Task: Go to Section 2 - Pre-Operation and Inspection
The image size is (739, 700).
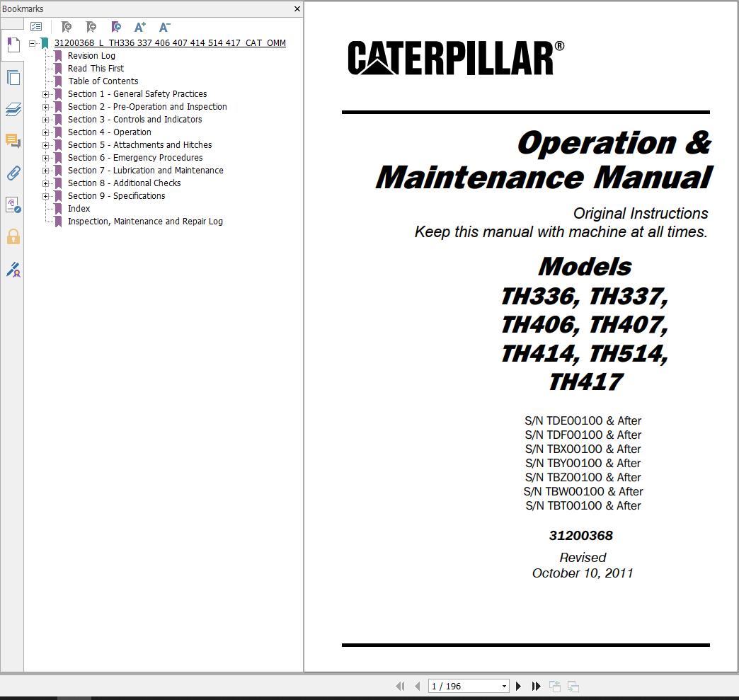Action: click(x=147, y=107)
